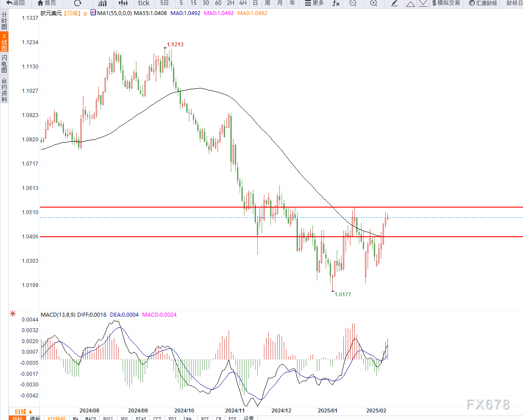523x420 pixels.
Task: Click the fx indicator formula icon
Action: click(x=336, y=4)
